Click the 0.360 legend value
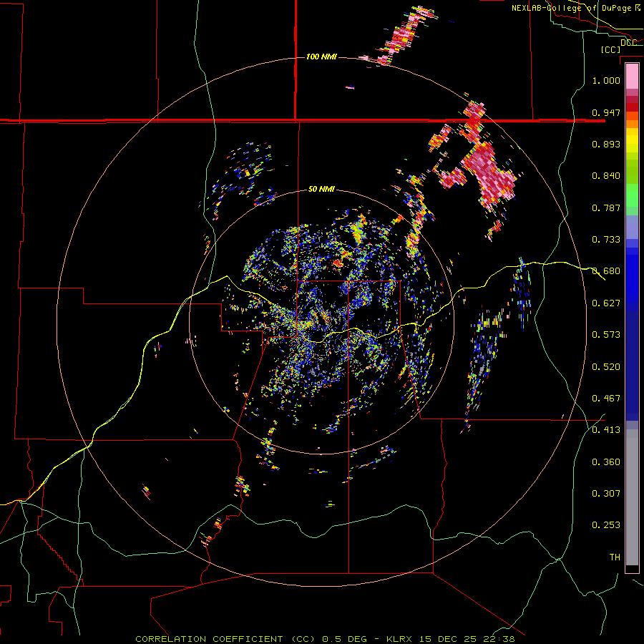 tap(606, 462)
